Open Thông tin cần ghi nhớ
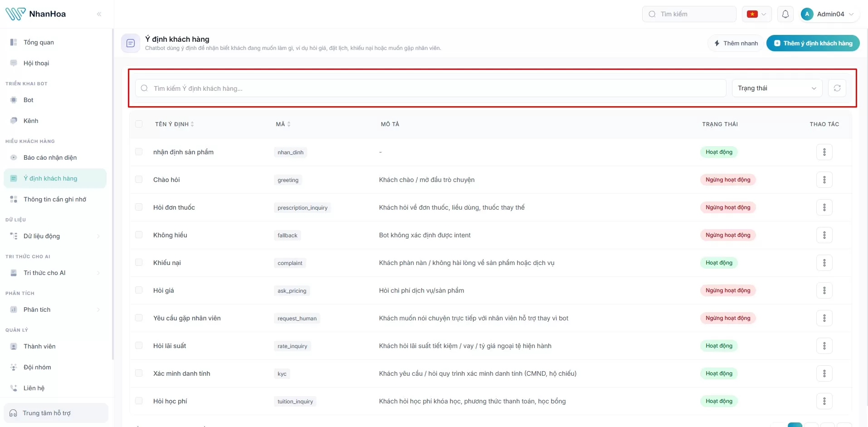 55,199
